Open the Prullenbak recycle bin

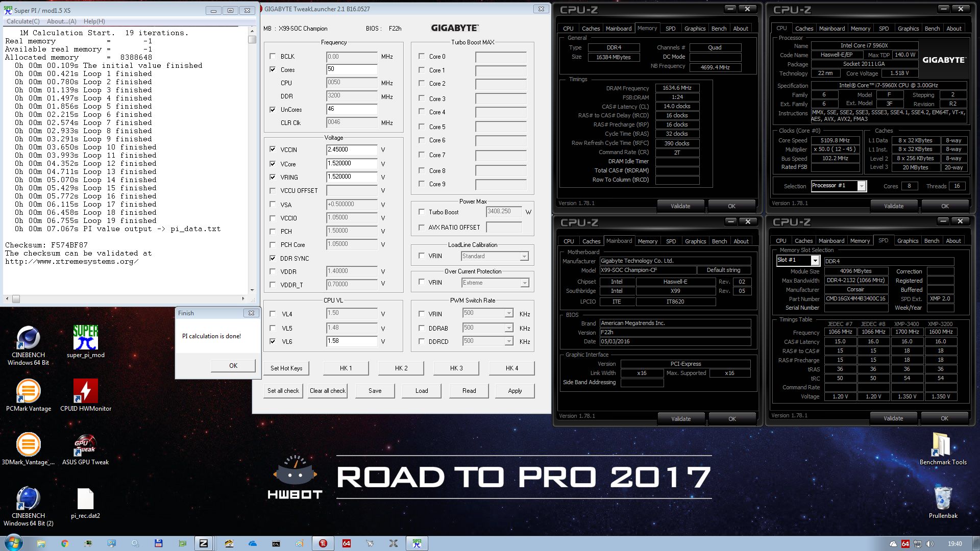pyautogui.click(x=943, y=503)
